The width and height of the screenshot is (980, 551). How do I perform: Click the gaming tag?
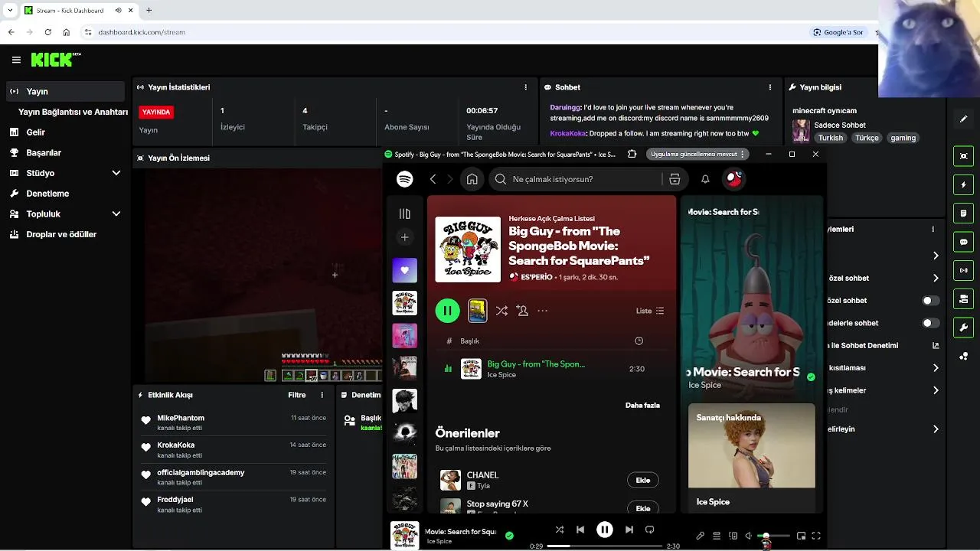(x=903, y=138)
